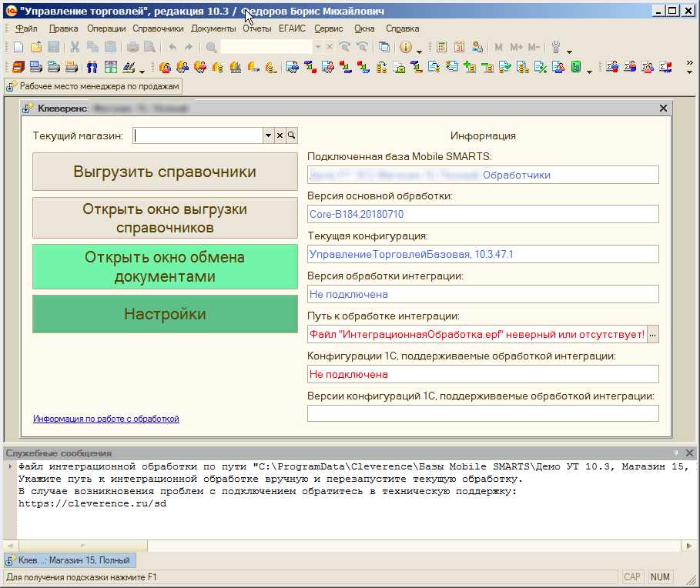Open the Файл menu
Screen dimensions: 700x588
[26, 28]
